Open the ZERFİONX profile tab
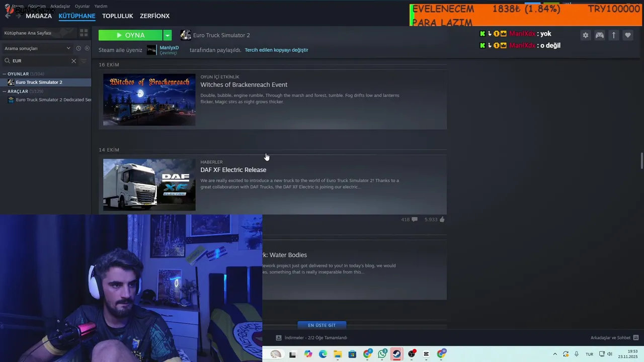 tap(154, 16)
